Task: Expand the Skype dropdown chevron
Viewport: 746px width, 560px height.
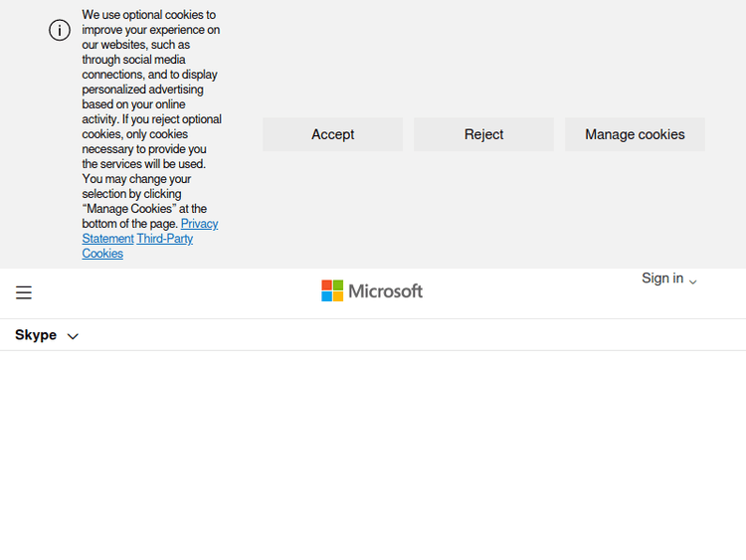Action: (73, 336)
